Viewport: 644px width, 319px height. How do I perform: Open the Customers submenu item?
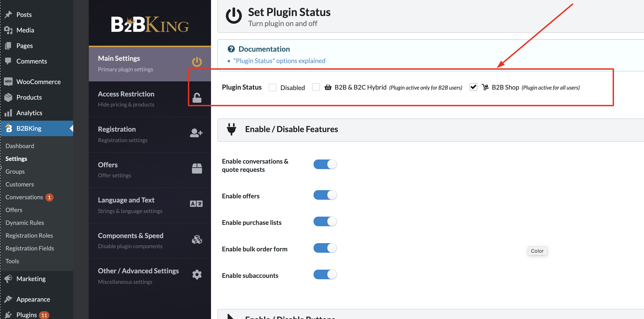click(x=20, y=184)
